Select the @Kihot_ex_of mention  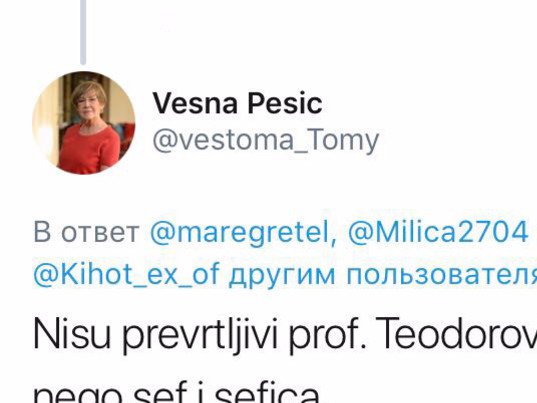pyautogui.click(x=126, y=275)
